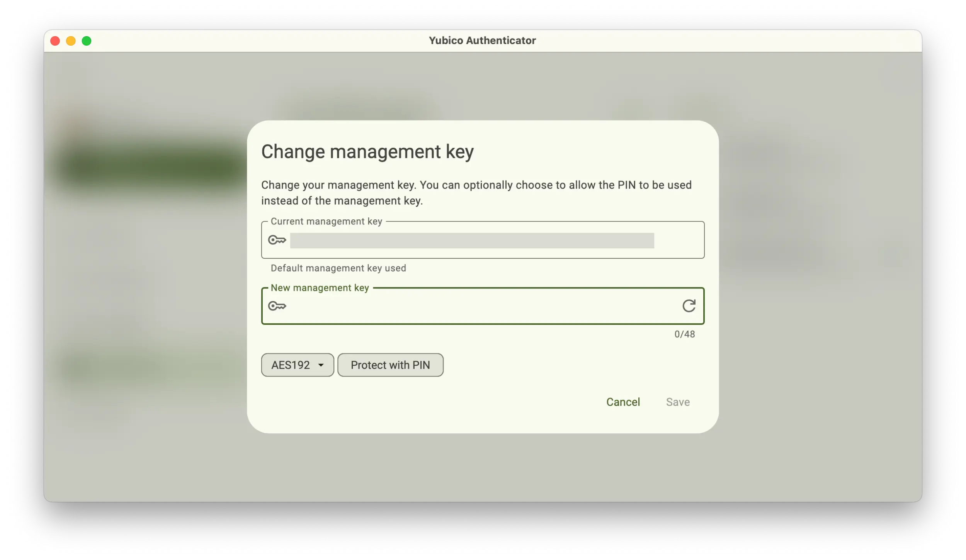This screenshot has height=560, width=966.
Task: Select the 0/48 character counter
Action: (684, 334)
